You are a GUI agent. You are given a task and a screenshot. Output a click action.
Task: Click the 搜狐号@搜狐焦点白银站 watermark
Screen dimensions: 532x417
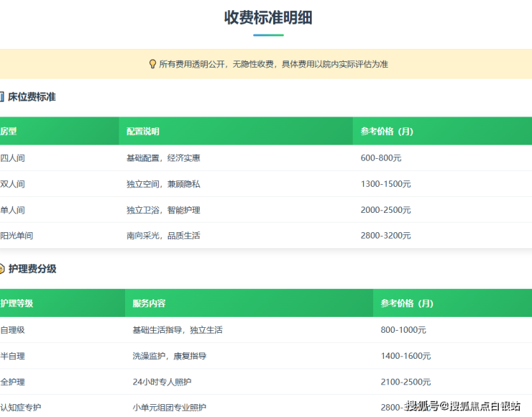pyautogui.click(x=463, y=406)
